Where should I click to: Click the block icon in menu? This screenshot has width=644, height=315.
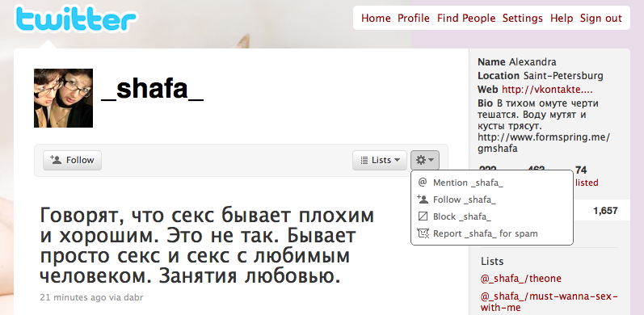(x=423, y=216)
